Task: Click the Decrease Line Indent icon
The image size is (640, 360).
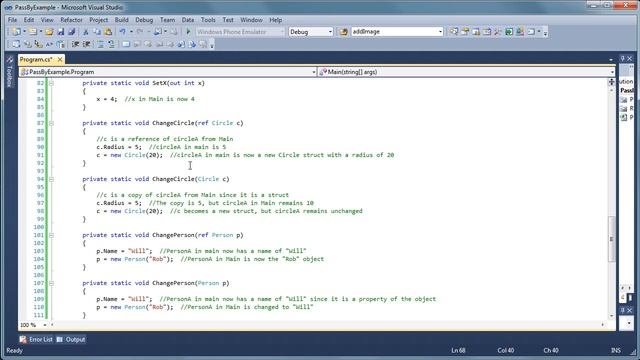Action: pos(76,44)
